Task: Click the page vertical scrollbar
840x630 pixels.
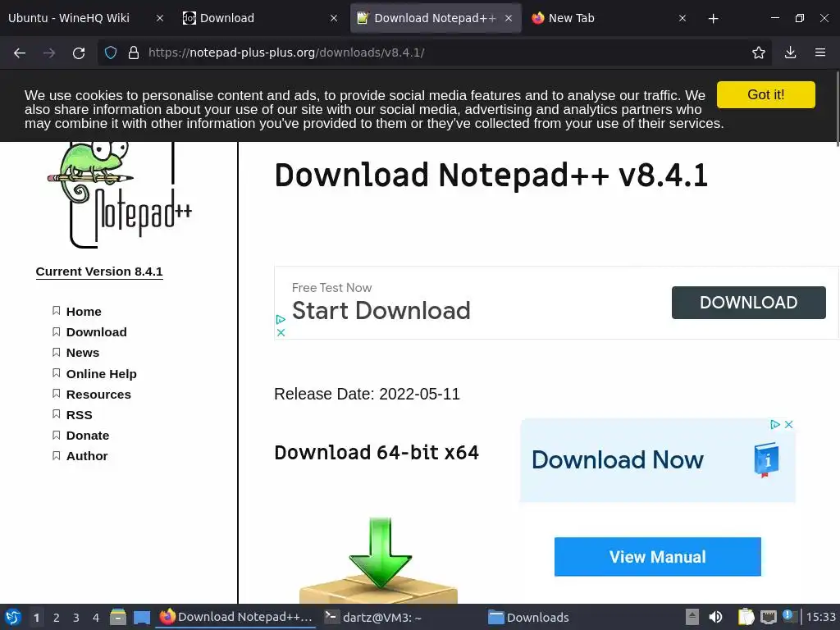Action: click(838, 107)
